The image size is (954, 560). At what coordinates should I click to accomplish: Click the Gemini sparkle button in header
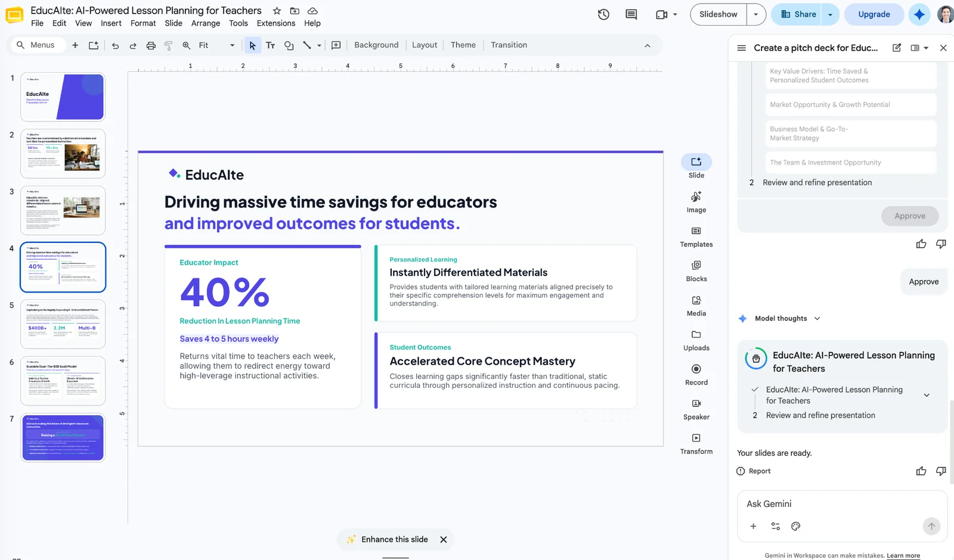coord(919,14)
